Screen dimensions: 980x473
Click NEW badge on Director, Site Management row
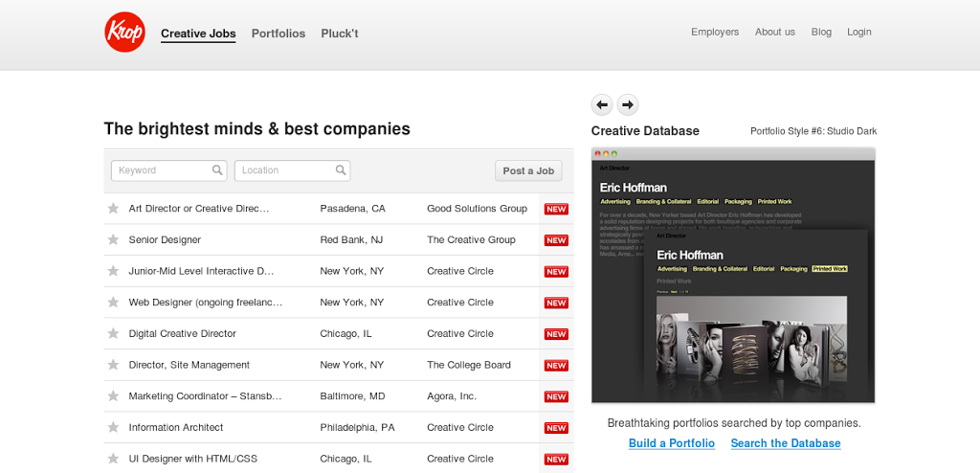point(556,366)
